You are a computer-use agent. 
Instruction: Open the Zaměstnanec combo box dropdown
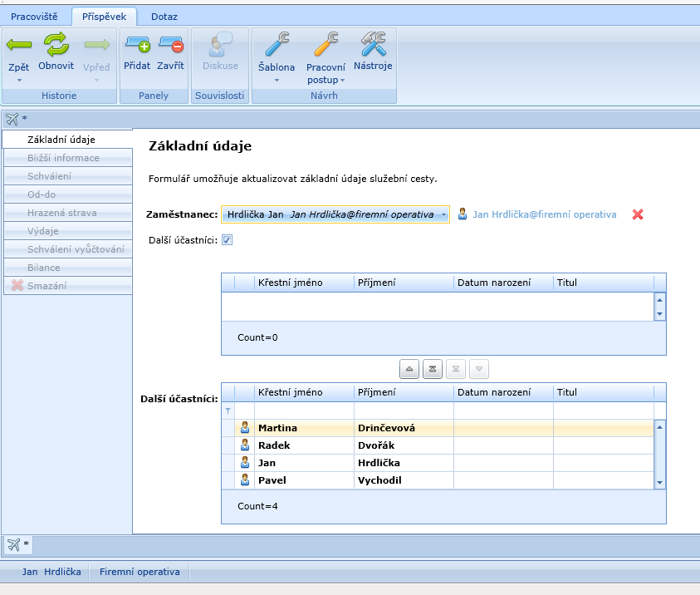[443, 214]
